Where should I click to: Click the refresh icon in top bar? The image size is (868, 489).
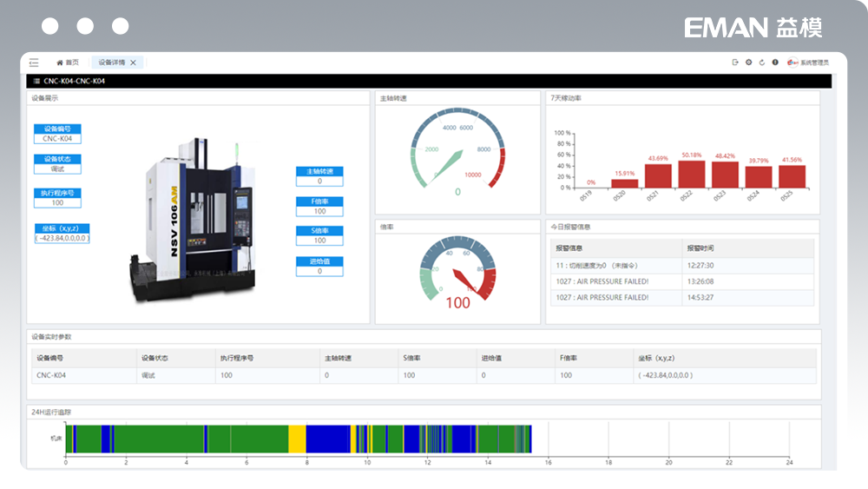pyautogui.click(x=761, y=63)
